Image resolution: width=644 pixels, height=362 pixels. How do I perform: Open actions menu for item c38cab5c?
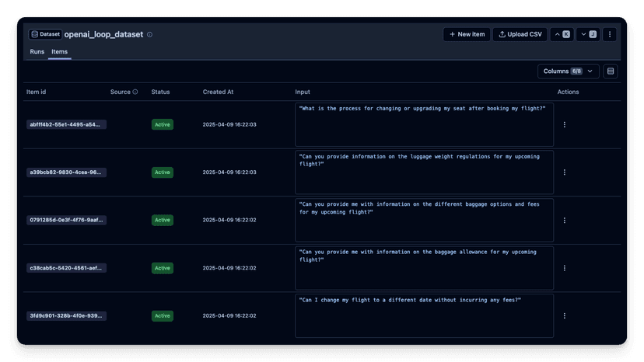[565, 268]
